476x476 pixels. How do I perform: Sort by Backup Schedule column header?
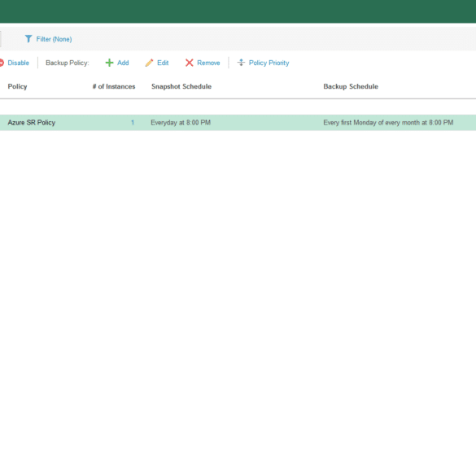point(351,86)
